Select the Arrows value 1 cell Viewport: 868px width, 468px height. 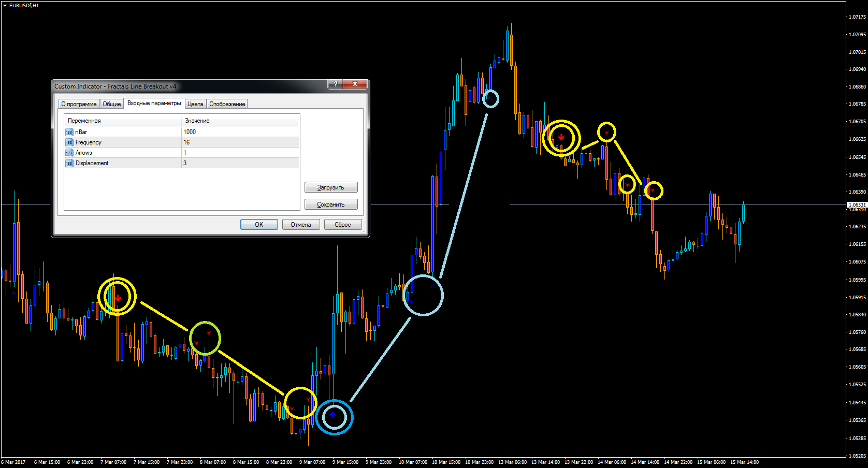click(x=240, y=153)
